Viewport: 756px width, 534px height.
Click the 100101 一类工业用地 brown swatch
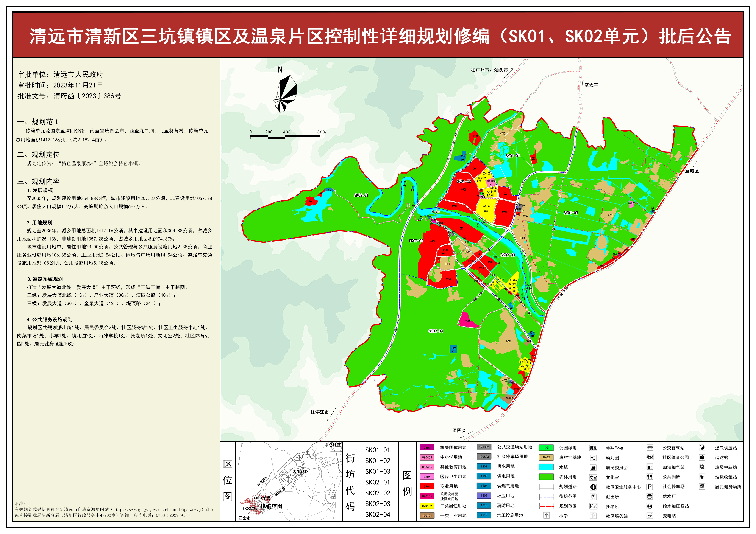coord(427,515)
